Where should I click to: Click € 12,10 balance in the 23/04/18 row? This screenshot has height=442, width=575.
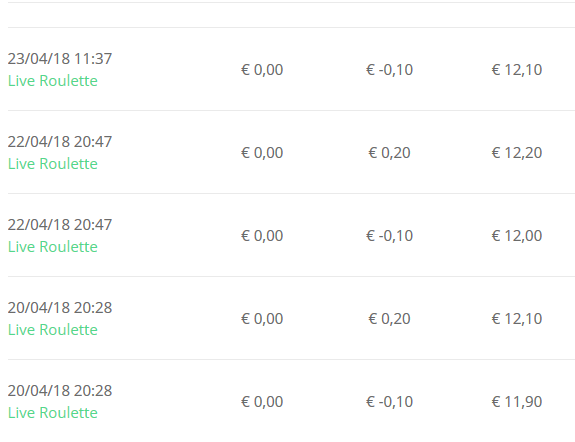(517, 70)
